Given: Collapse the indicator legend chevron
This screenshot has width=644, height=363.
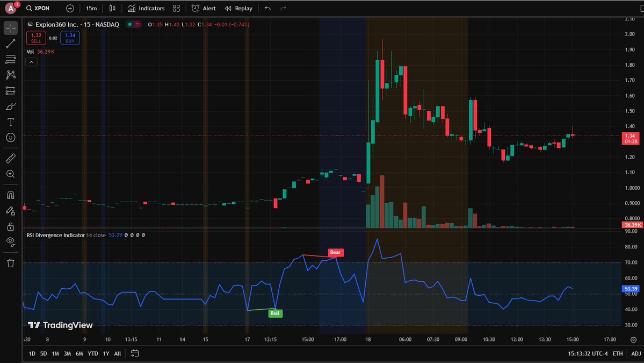Looking at the screenshot, I should click(31, 62).
